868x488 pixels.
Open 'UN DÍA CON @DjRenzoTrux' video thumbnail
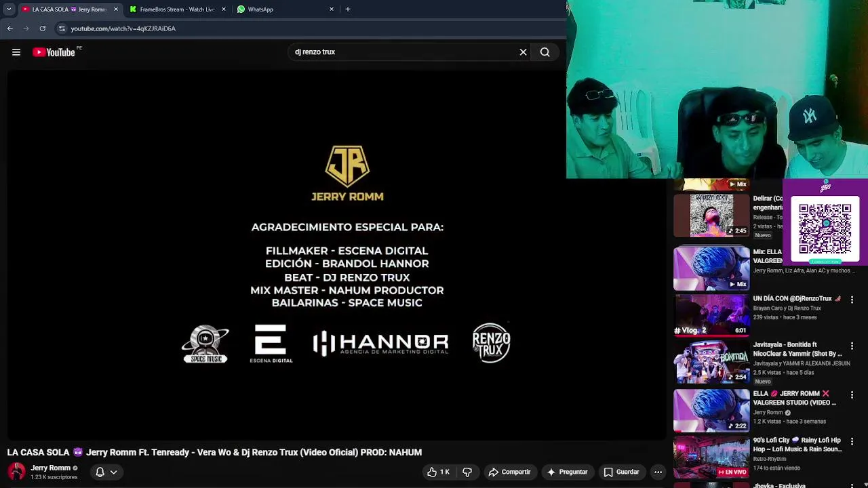(711, 315)
